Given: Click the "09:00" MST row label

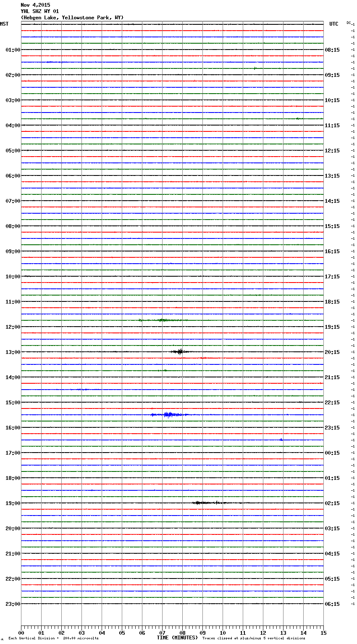Looking at the screenshot, I should [x=13, y=251].
